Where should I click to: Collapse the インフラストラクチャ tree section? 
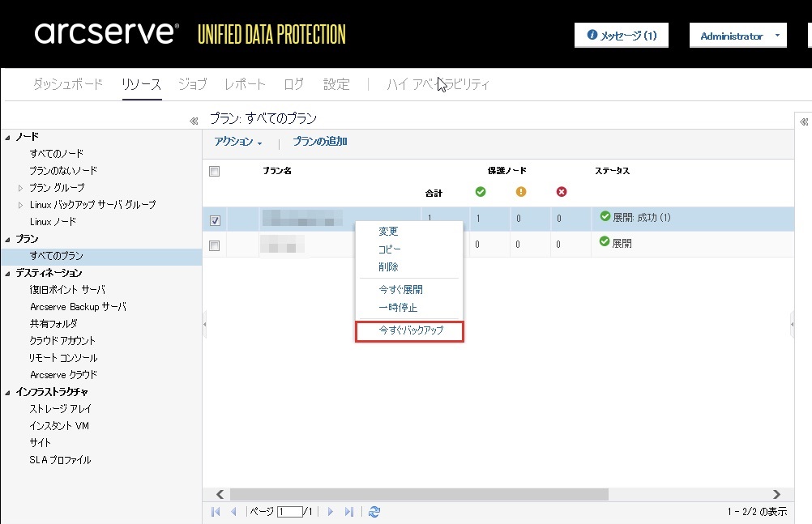(x=8, y=393)
